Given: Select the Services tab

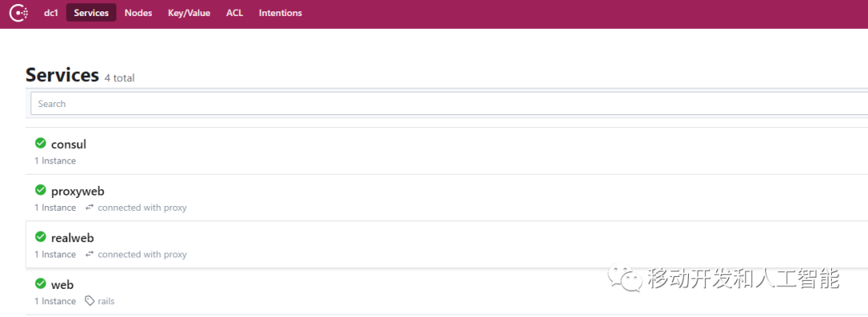Looking at the screenshot, I should coord(92,13).
